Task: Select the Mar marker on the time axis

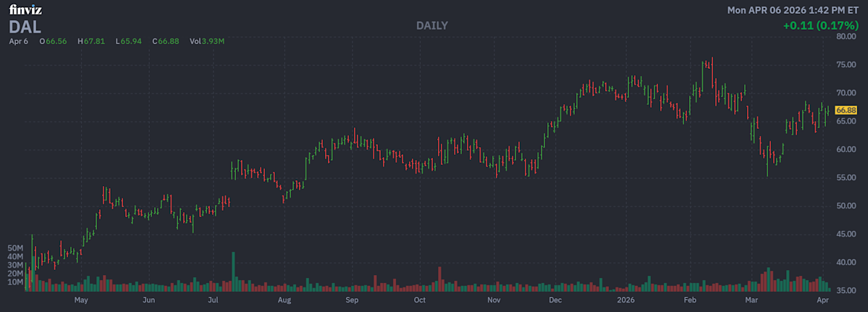Action: coord(753,299)
